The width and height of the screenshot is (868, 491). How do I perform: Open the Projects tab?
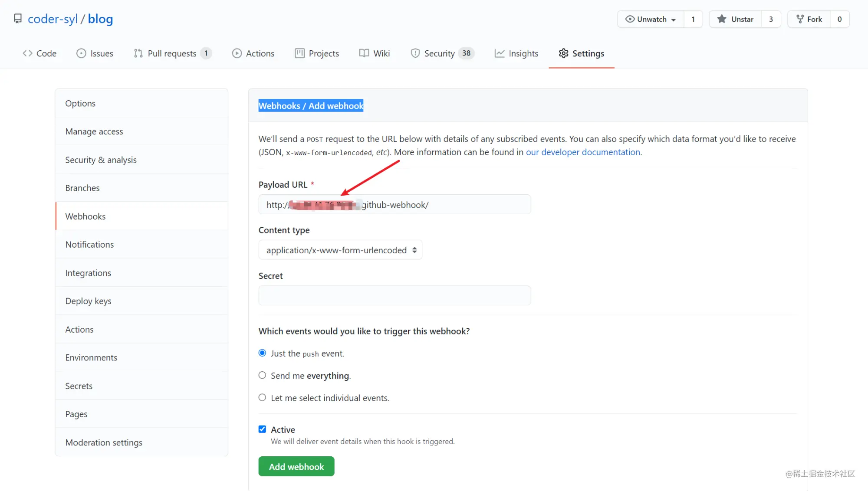point(317,53)
